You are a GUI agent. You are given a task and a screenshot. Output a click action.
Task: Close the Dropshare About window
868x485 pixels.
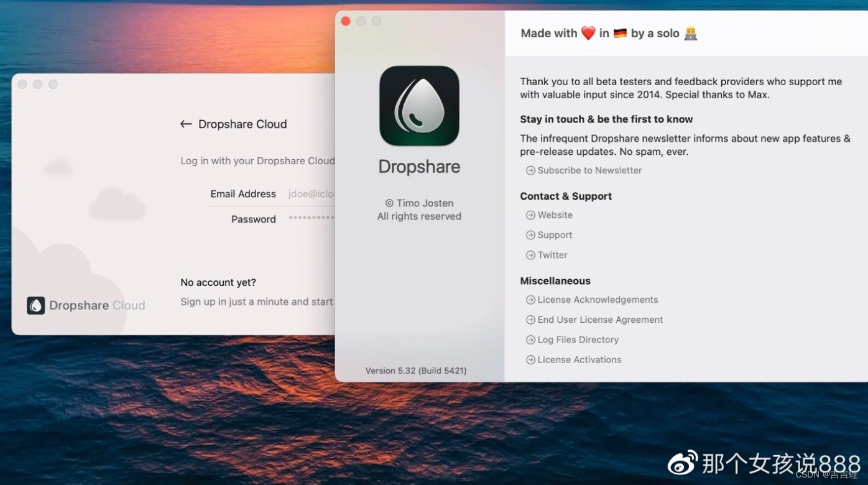(x=346, y=21)
